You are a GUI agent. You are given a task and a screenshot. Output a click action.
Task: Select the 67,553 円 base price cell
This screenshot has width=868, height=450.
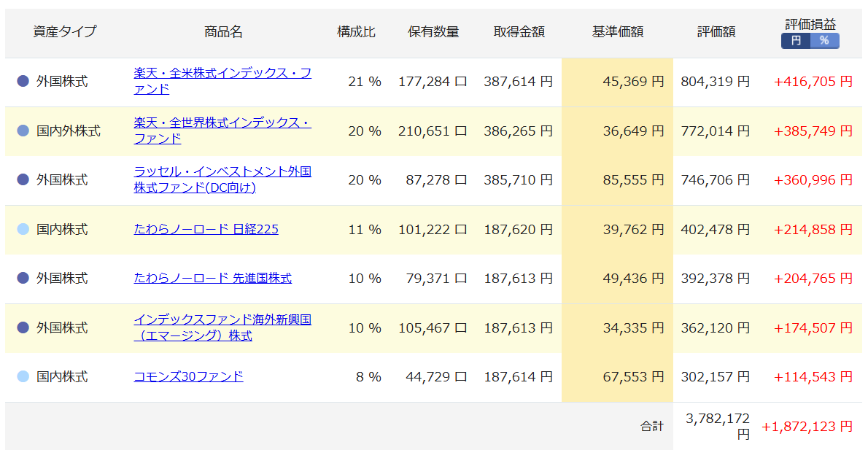pos(617,378)
